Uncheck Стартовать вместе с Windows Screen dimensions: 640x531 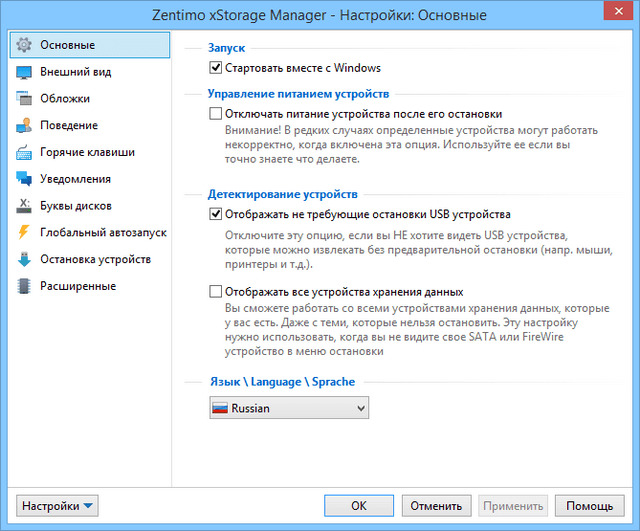pyautogui.click(x=215, y=68)
